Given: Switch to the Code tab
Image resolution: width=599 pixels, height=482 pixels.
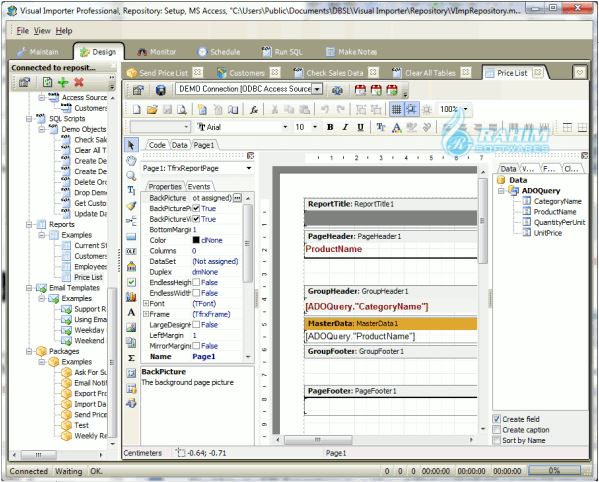Looking at the screenshot, I should coord(157,145).
